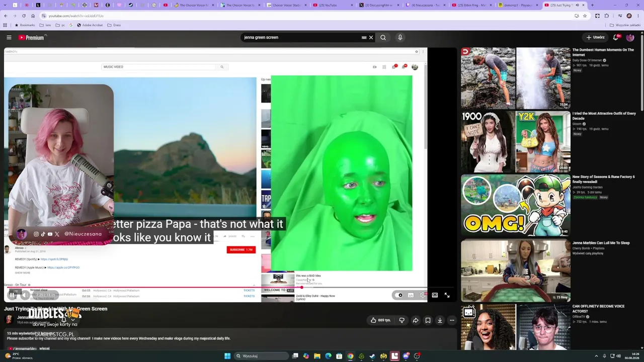Open 'I tried the Most Attractive Outfit' title

tap(604, 116)
